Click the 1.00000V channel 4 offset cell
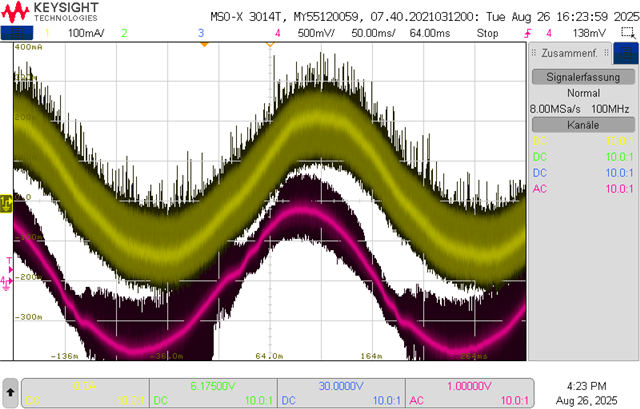Screen dimensions: 640x409 (x=469, y=393)
